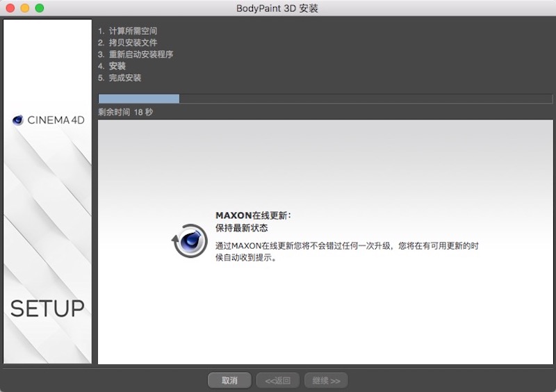Screen dimensions: 556x392
Task: Click the 取消 (Cancel) button
Action: click(x=229, y=381)
